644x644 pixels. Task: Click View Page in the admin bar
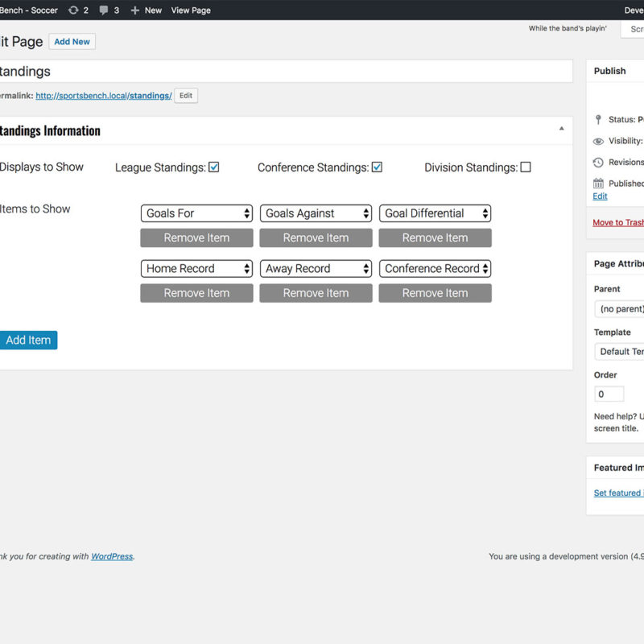click(191, 10)
